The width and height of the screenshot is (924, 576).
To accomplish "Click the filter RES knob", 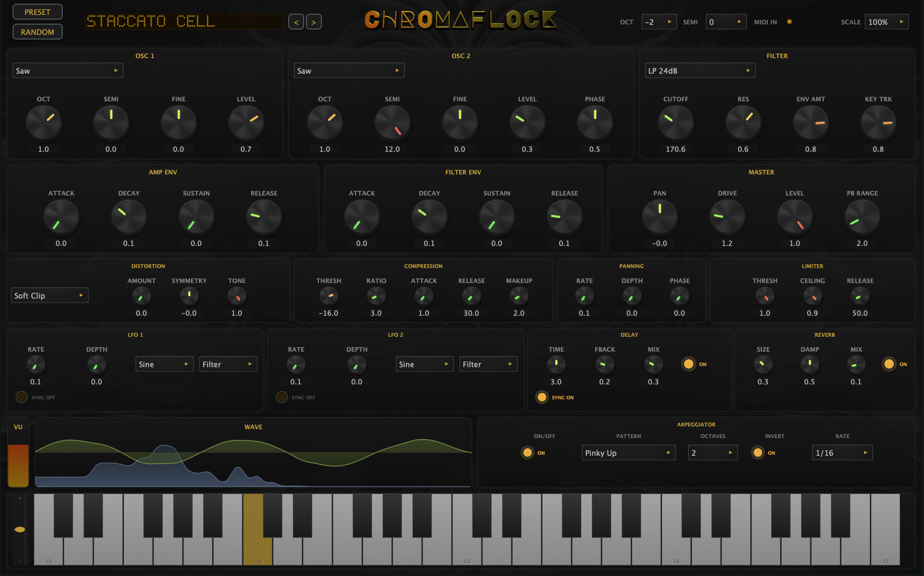I will click(x=744, y=122).
